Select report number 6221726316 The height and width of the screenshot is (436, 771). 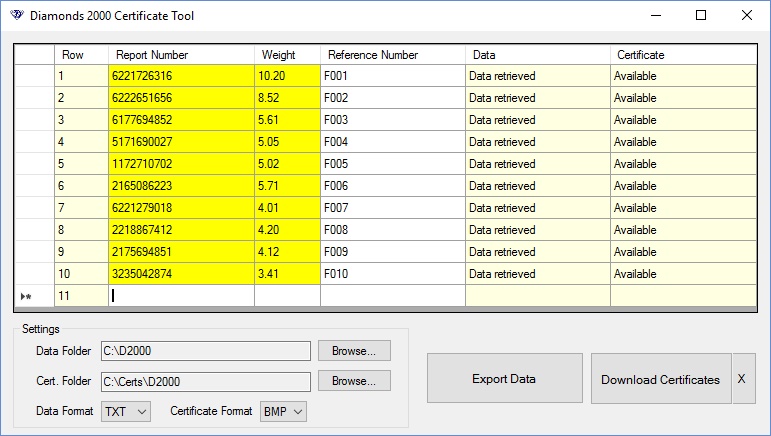coord(181,76)
